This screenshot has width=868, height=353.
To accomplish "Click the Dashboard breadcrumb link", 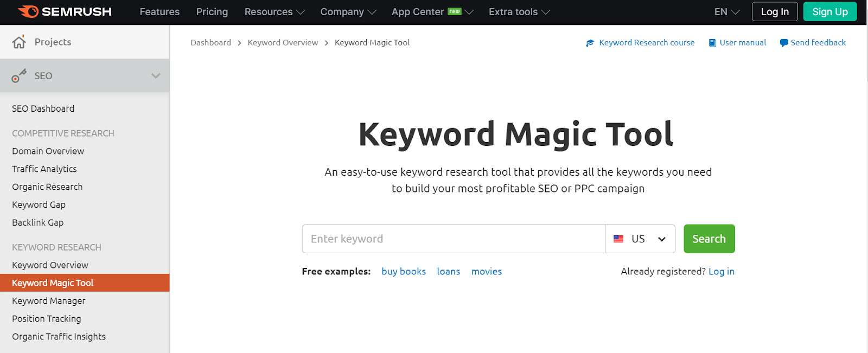I will coord(211,43).
